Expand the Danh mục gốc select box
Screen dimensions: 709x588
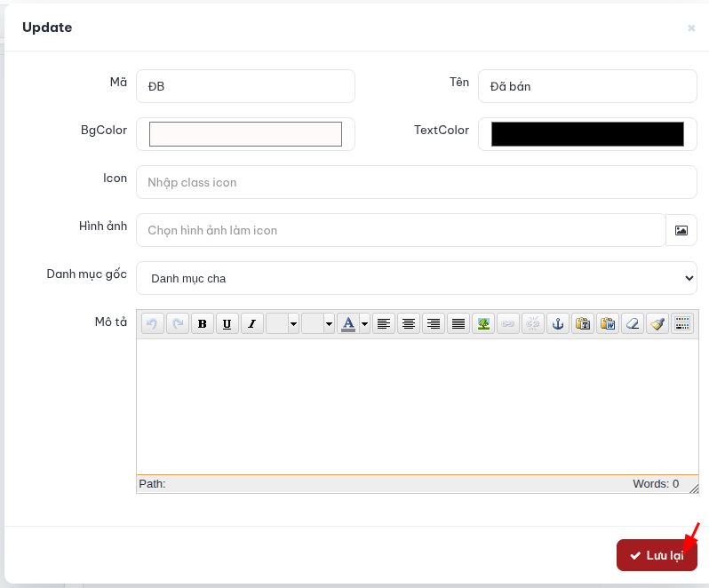tap(417, 278)
